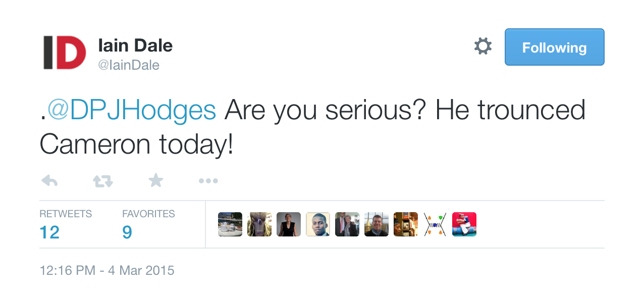Click the reply arrow icon
644x290 pixels.
[49, 180]
